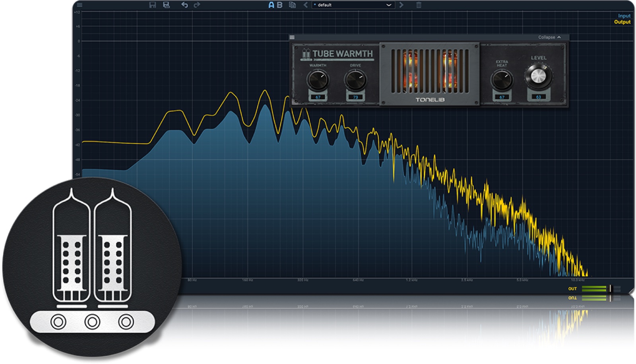Image resolution: width=636 pixels, height=364 pixels.
Task: Click the TONELIB logo on the plugin
Action: pyautogui.click(x=430, y=100)
